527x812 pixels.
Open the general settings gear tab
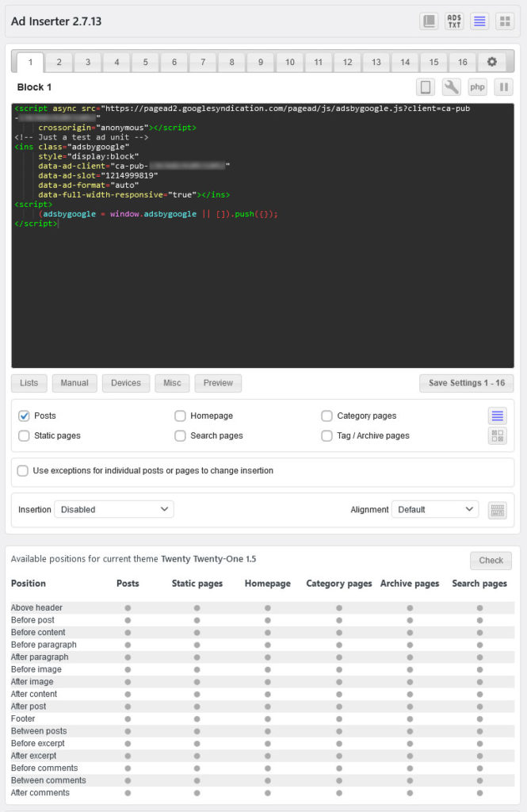coord(492,62)
